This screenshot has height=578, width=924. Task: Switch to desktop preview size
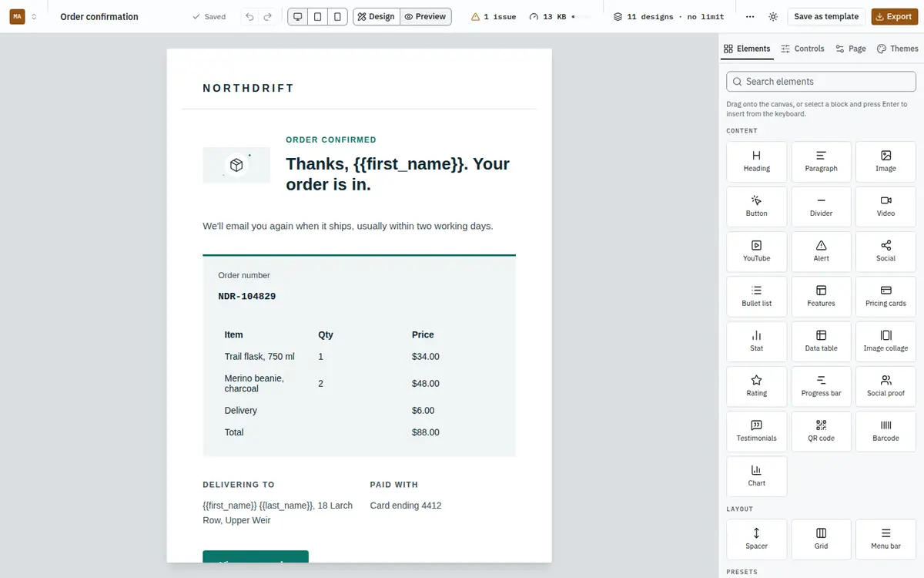click(x=298, y=16)
